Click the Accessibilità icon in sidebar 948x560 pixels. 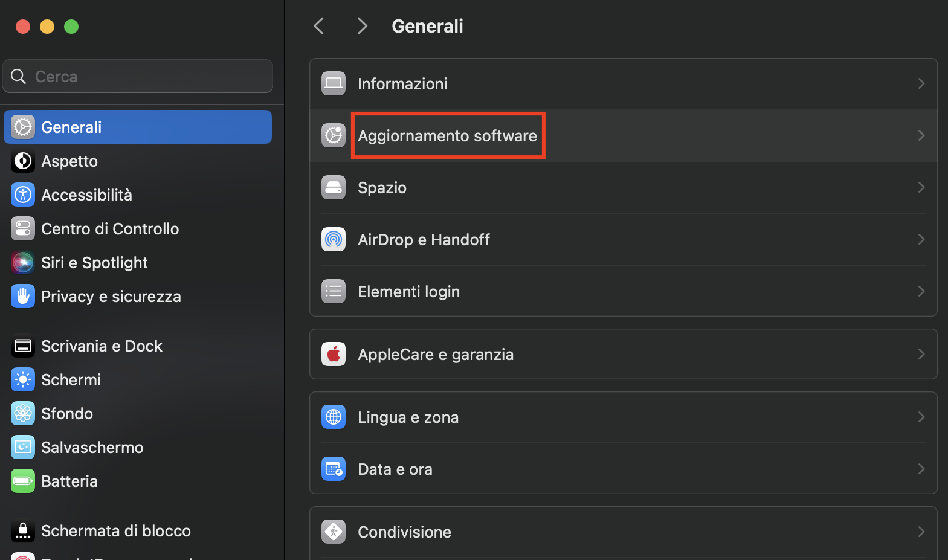click(x=23, y=195)
